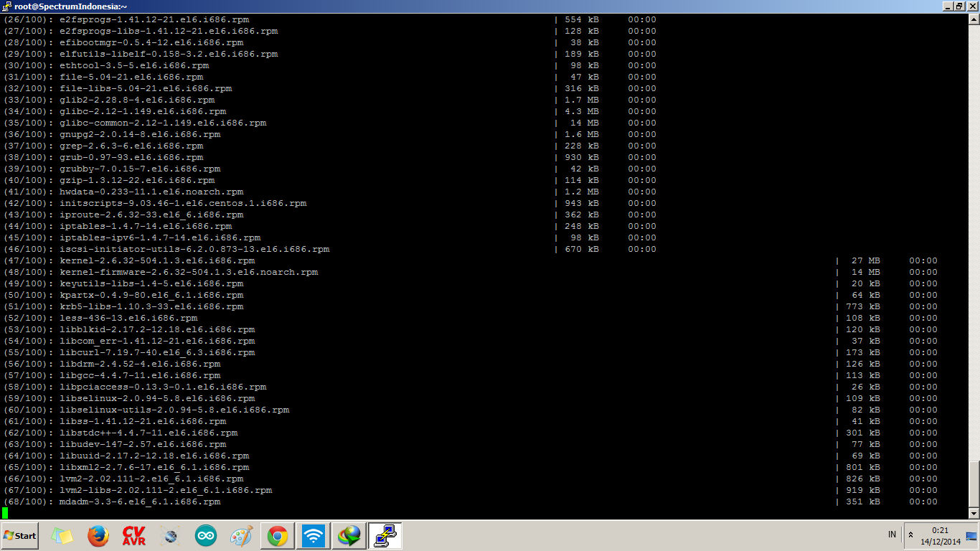Click the title bar text root@SpectrumIndonesia:~

[x=71, y=6]
